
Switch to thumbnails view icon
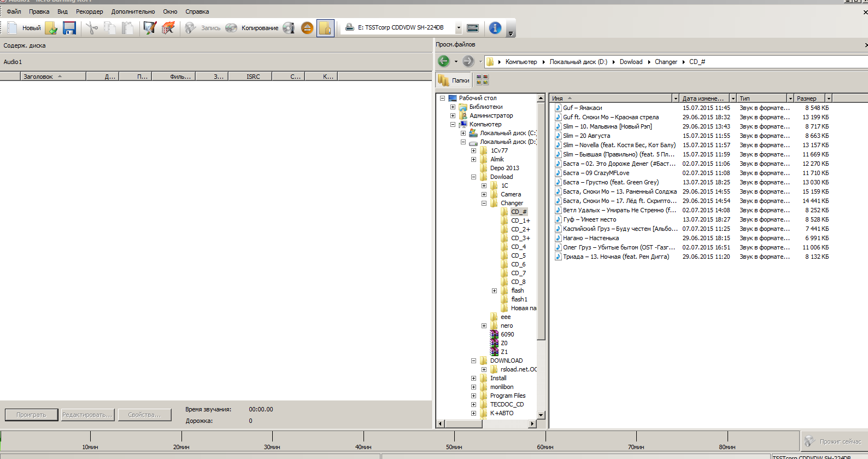point(482,80)
